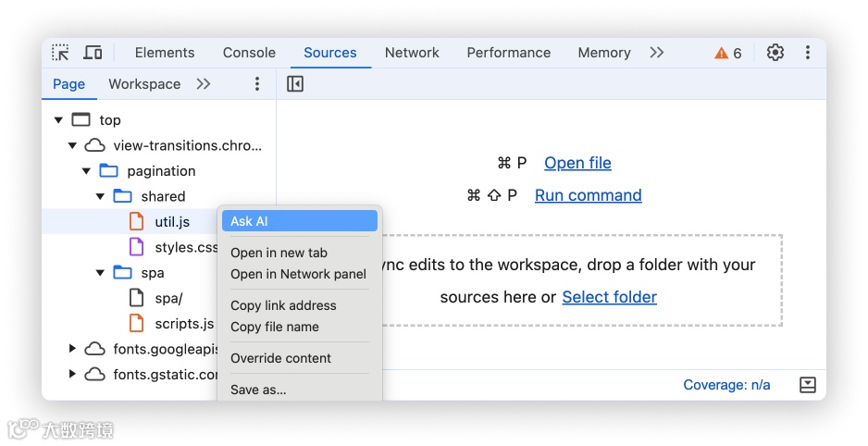The height and width of the screenshot is (446, 868).
Task: Open DevTools settings gear
Action: (x=775, y=53)
